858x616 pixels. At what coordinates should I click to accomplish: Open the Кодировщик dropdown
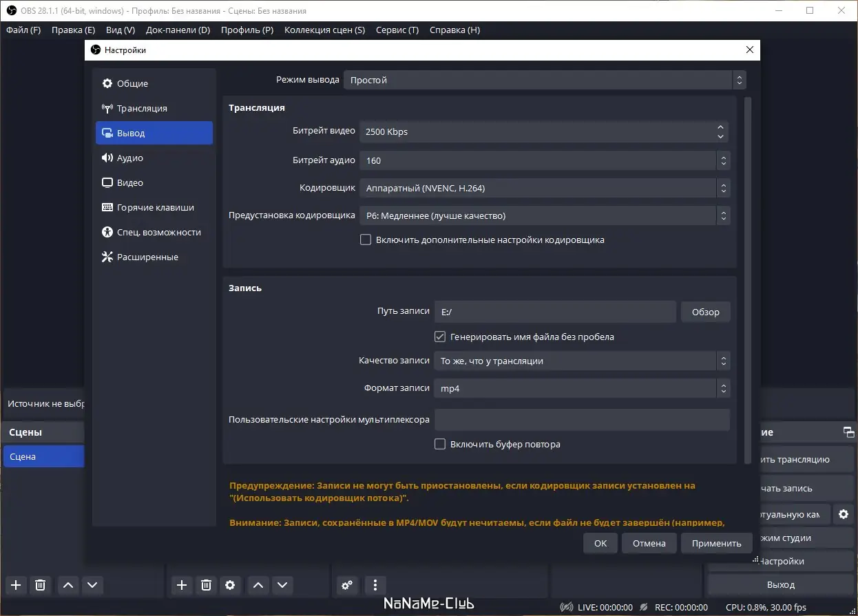[x=545, y=188]
